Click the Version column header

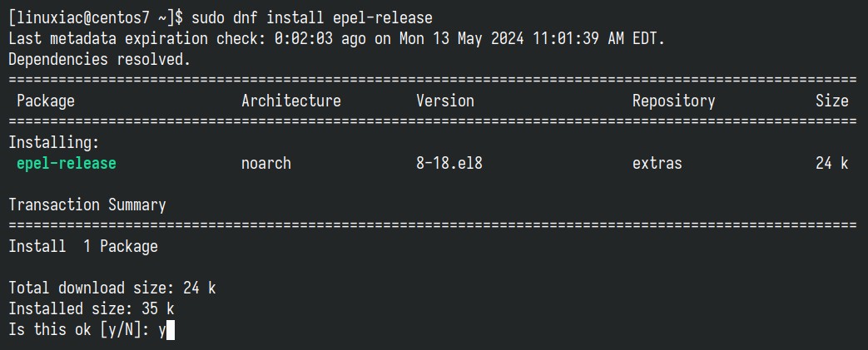[445, 101]
